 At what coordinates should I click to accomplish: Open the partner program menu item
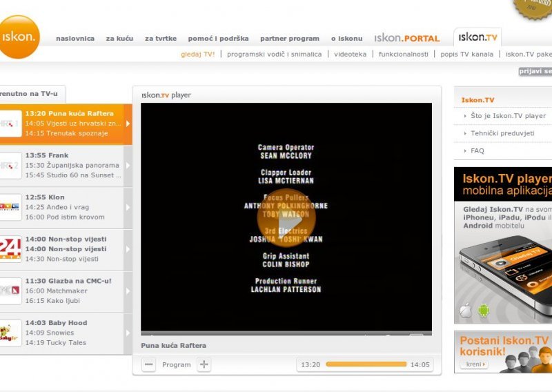tap(290, 39)
